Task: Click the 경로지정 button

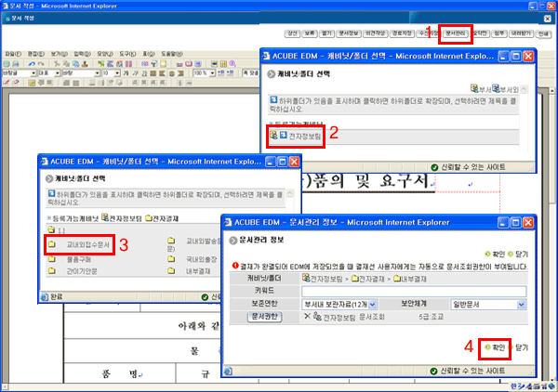Action: [x=402, y=33]
